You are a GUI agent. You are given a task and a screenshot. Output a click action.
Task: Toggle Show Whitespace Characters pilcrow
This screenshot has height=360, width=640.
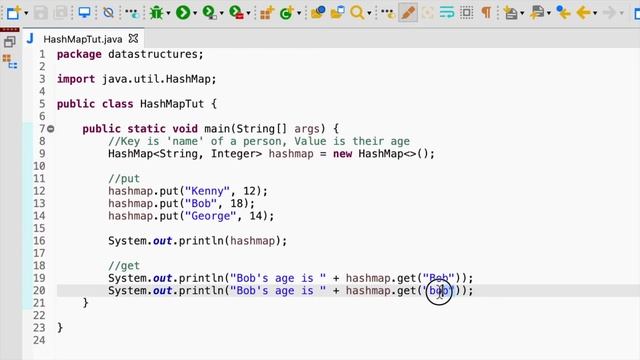coord(486,13)
